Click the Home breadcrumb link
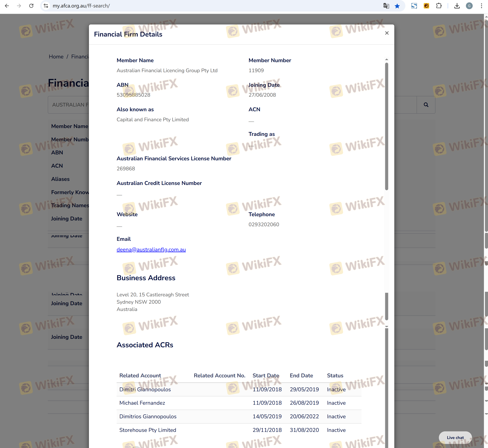Screen dimensions: 488x448 tap(56, 57)
